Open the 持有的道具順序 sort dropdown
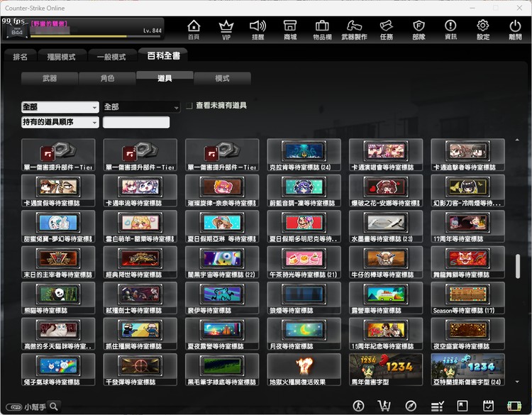Image resolution: width=532 pixels, height=415 pixels. tap(60, 122)
